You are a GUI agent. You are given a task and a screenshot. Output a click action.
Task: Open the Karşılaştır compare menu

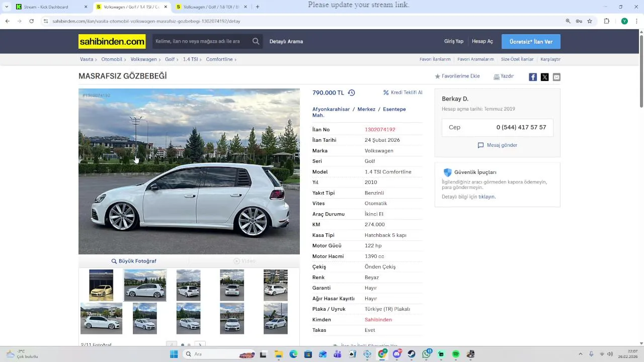550,59
